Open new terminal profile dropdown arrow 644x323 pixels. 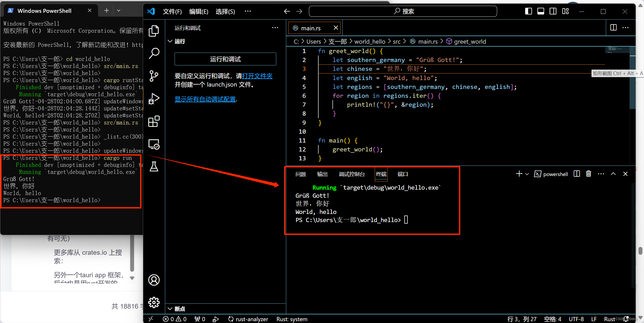(x=527, y=174)
